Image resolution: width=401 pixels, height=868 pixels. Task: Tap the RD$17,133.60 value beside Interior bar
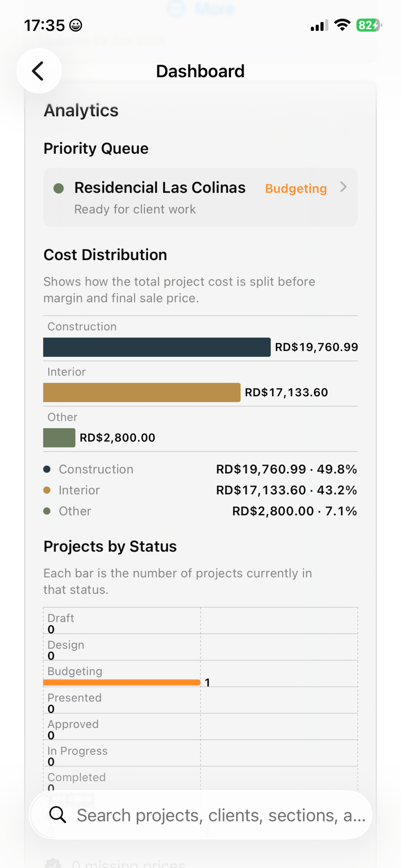286,392
